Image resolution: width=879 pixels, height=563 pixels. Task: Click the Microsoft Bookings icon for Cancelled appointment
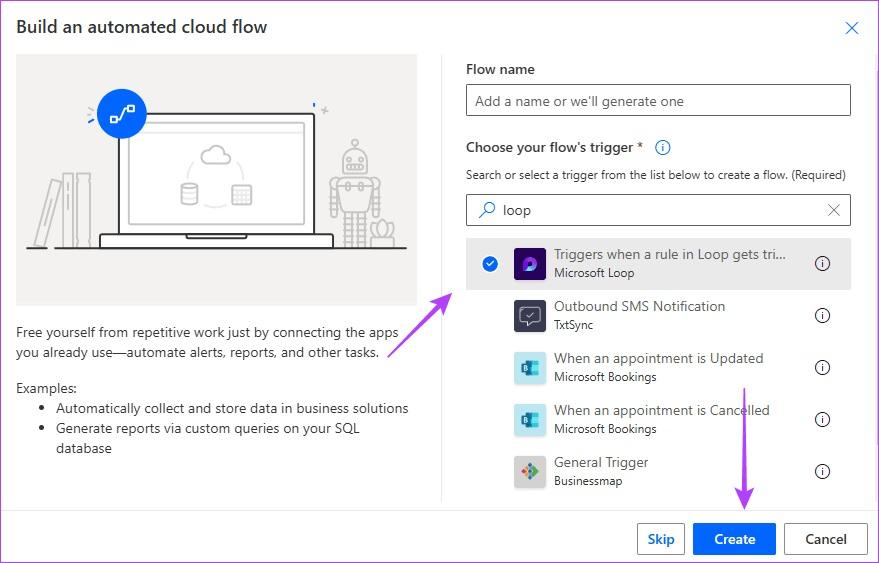click(x=530, y=420)
